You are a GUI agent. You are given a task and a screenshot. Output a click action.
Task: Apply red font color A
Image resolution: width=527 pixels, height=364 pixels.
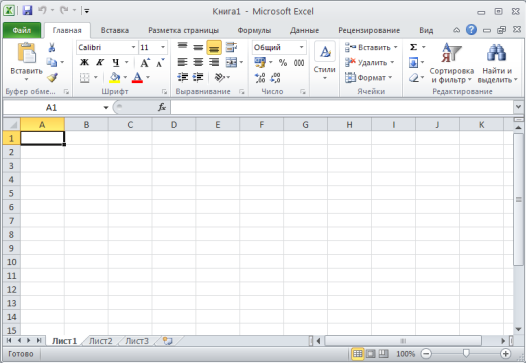tap(137, 78)
